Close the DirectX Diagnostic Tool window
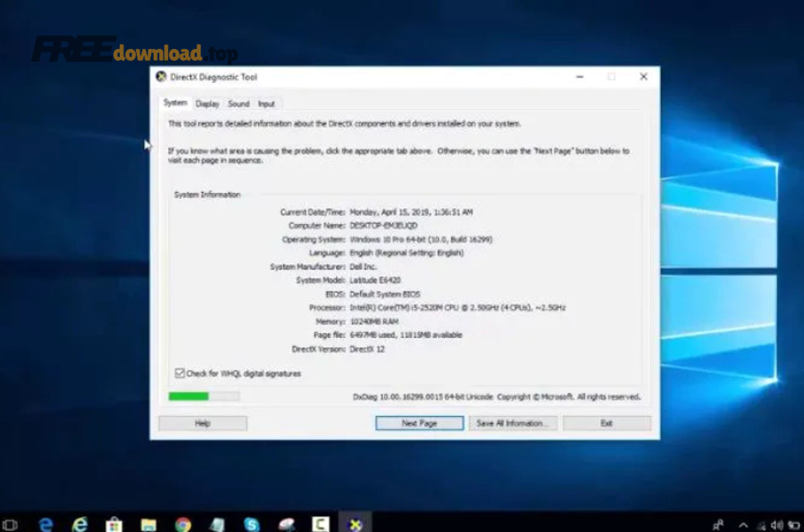The height and width of the screenshot is (532, 804). click(643, 77)
